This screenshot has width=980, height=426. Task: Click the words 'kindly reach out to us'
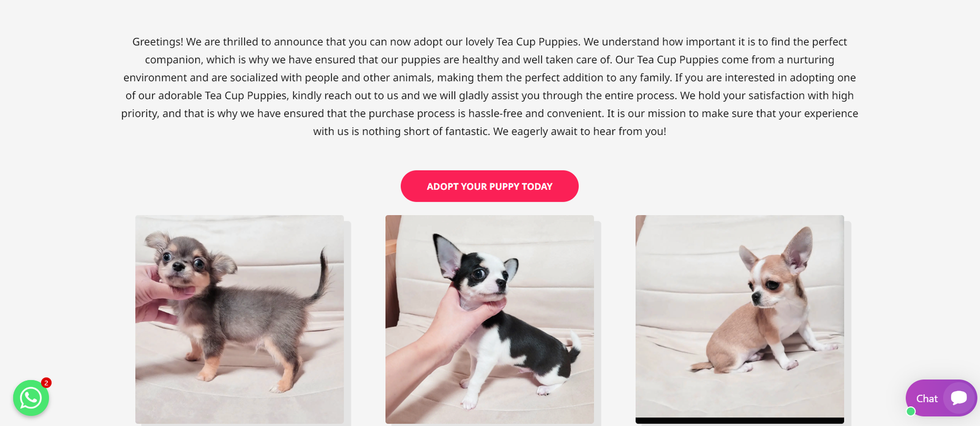point(345,96)
